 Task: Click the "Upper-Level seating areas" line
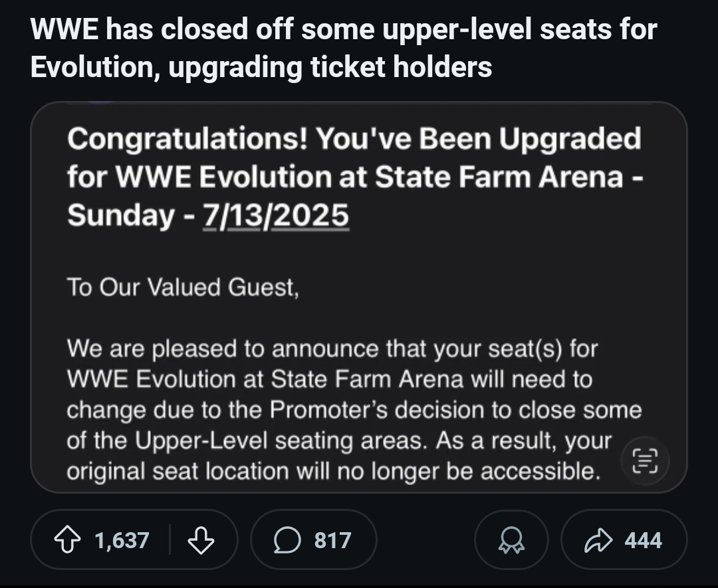pos(338,441)
